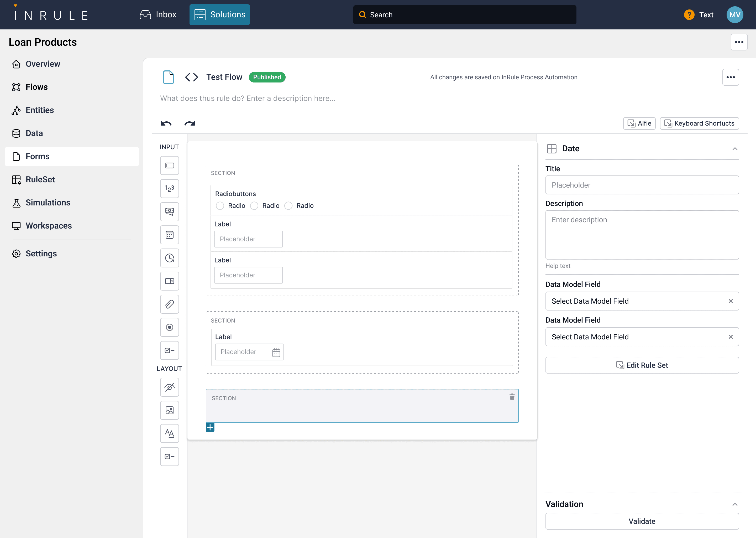Click the Test Flow title
Image resolution: width=756 pixels, height=538 pixels.
tap(224, 77)
